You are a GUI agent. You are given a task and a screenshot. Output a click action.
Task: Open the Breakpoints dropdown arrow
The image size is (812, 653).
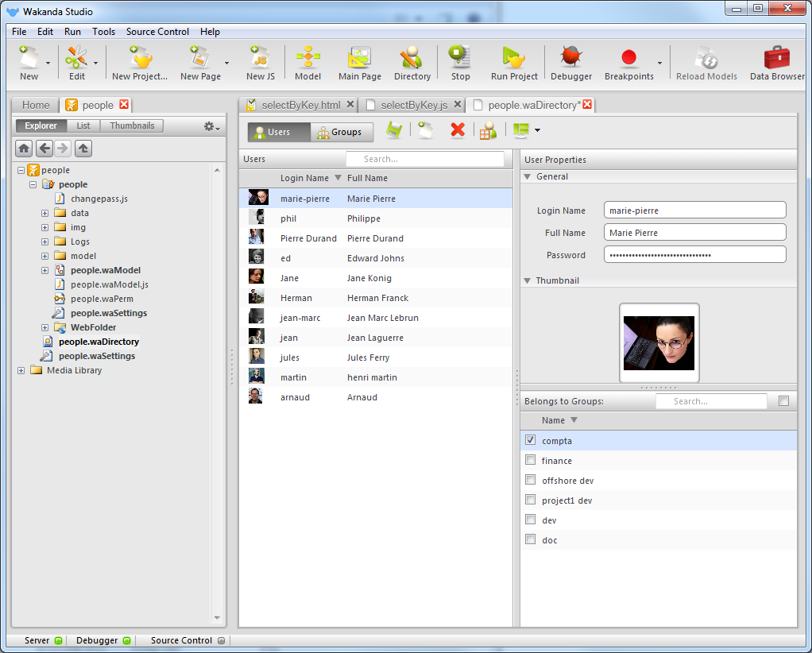point(659,63)
